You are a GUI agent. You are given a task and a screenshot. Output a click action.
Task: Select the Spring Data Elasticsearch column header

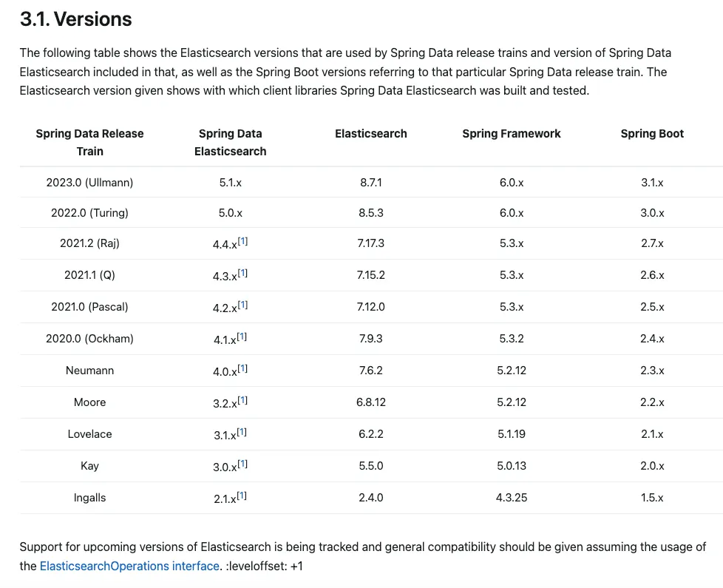tap(230, 142)
